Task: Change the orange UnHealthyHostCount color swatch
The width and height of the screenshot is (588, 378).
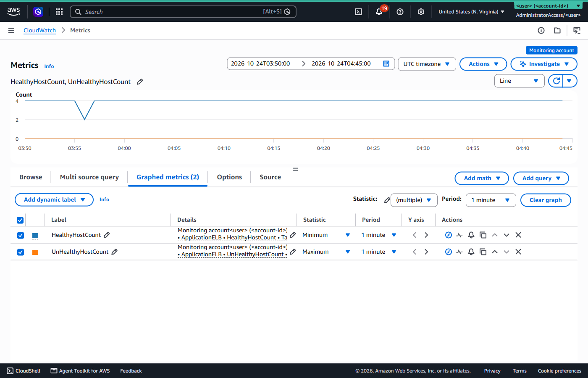Action: [x=35, y=252]
